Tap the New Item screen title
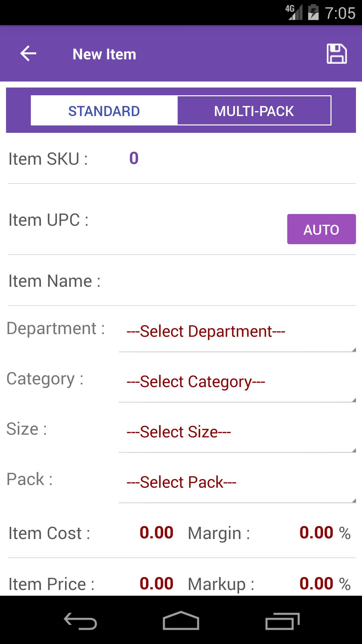This screenshot has height=644, width=362. pyautogui.click(x=104, y=54)
